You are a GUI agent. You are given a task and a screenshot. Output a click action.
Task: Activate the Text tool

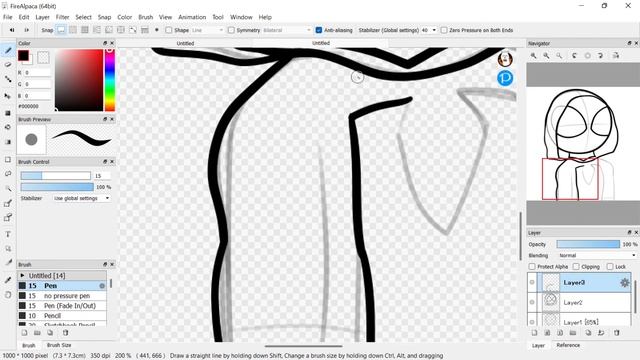click(8, 234)
